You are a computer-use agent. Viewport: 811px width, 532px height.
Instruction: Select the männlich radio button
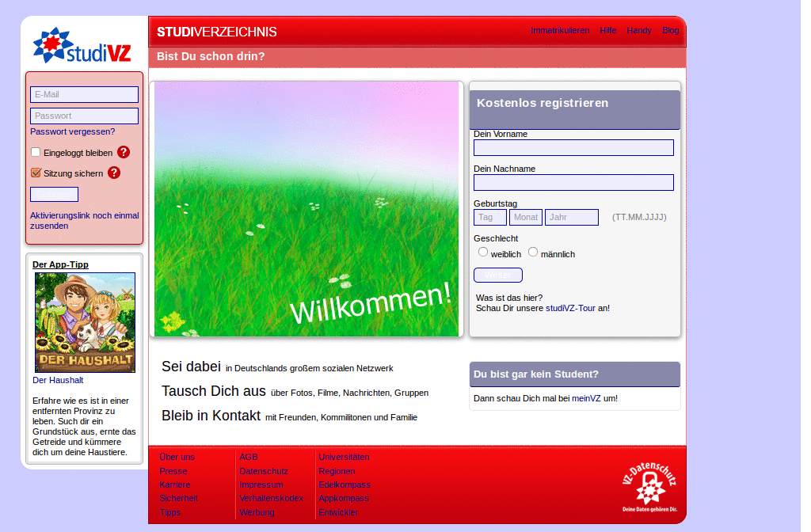[533, 252]
